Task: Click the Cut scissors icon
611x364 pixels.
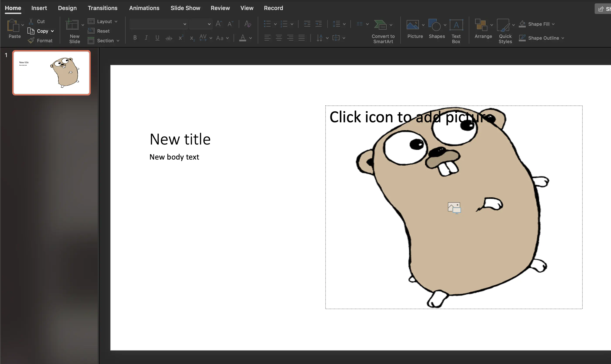Action: 31,22
